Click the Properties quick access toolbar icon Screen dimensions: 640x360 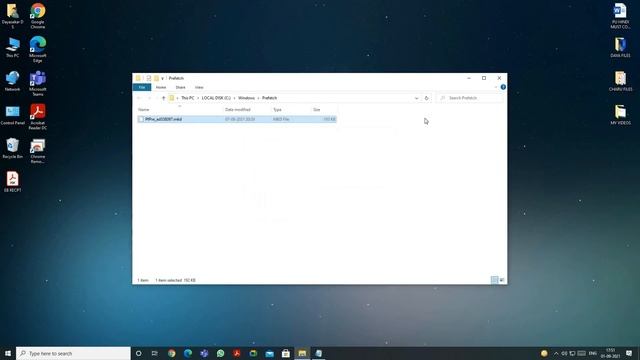coord(149,78)
